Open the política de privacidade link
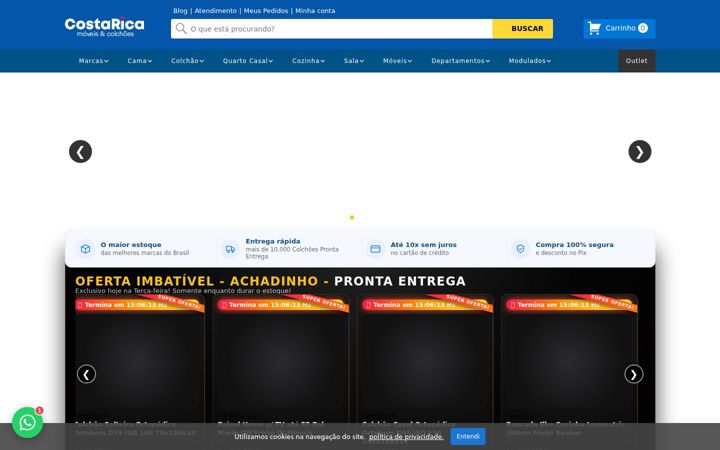This screenshot has width=720, height=450. [406, 437]
